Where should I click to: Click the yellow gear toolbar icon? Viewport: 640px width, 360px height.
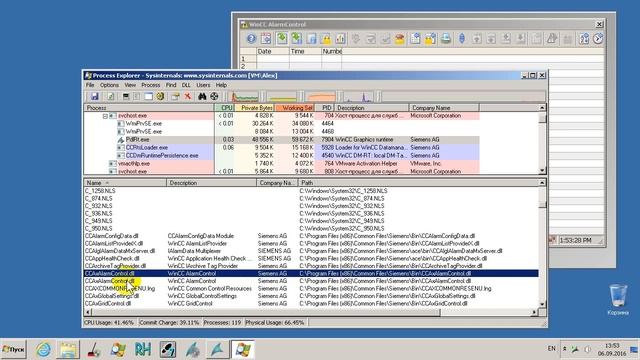(160, 96)
